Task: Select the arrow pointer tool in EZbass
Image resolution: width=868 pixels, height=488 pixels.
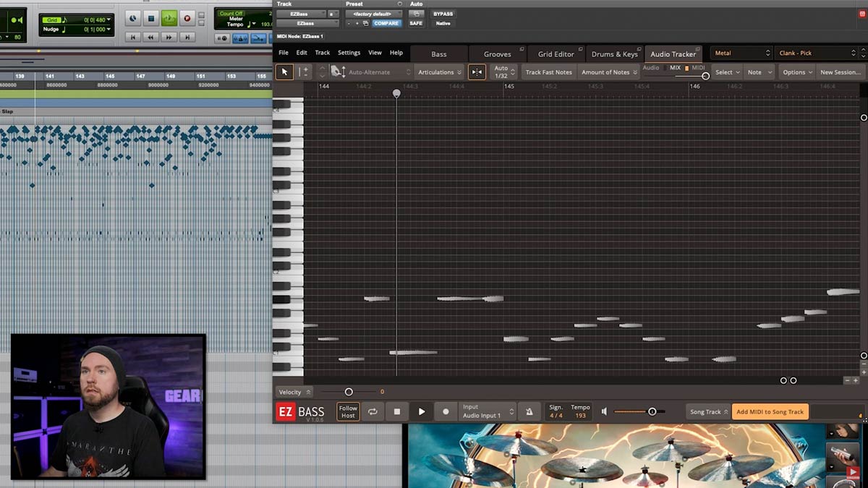Action: pyautogui.click(x=285, y=72)
